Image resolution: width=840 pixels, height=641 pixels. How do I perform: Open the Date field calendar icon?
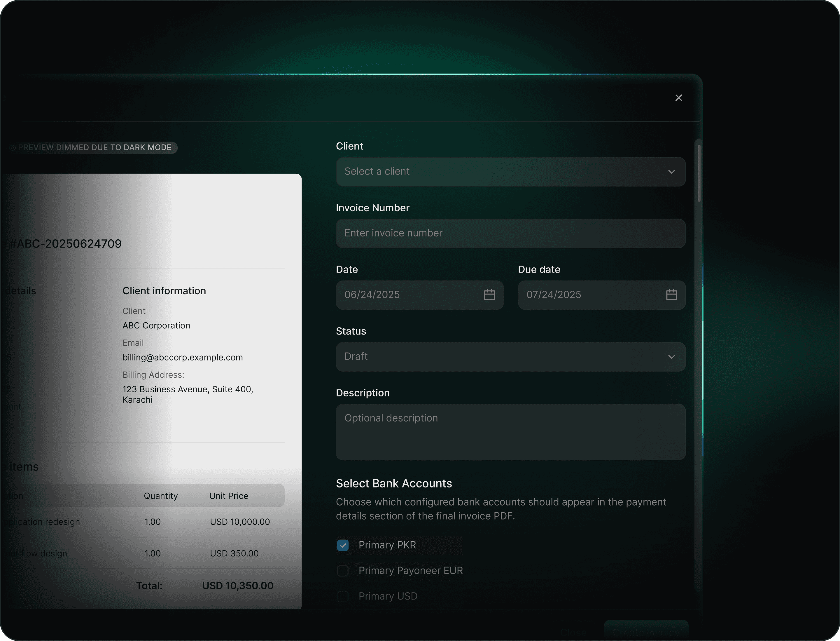(489, 295)
